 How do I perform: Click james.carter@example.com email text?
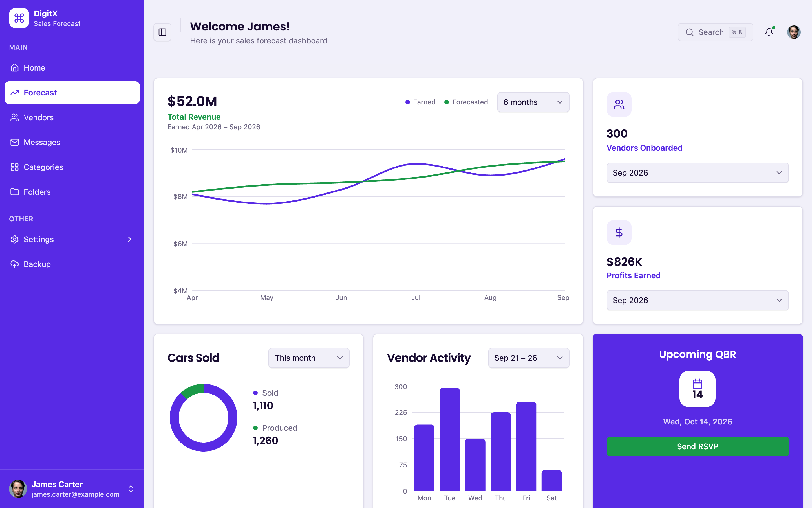pos(76,494)
